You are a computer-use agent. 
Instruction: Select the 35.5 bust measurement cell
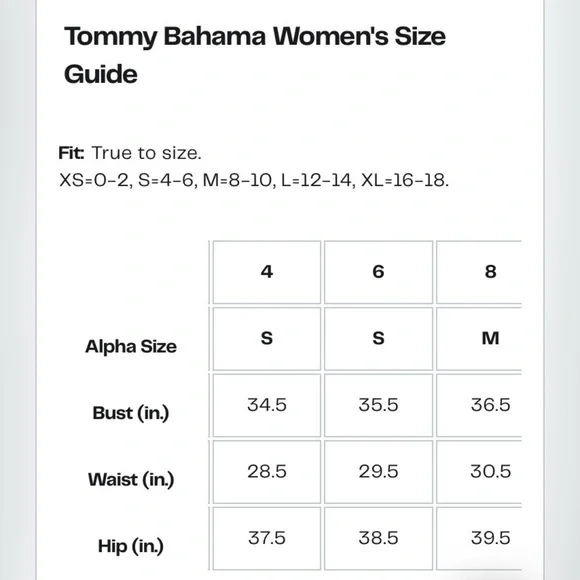pos(378,405)
